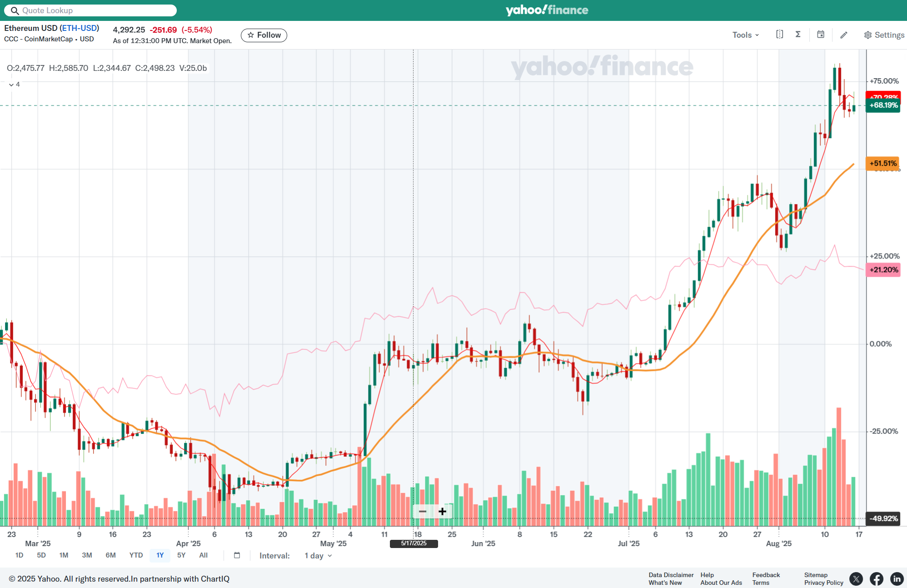Collapse the 4 studies legend chevron

(11, 85)
